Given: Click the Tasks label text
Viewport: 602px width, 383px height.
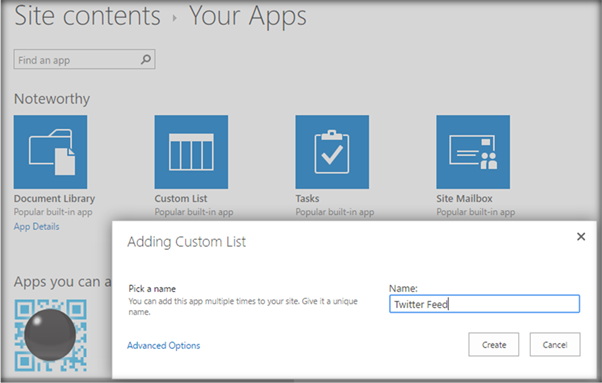Looking at the screenshot, I should tap(307, 198).
